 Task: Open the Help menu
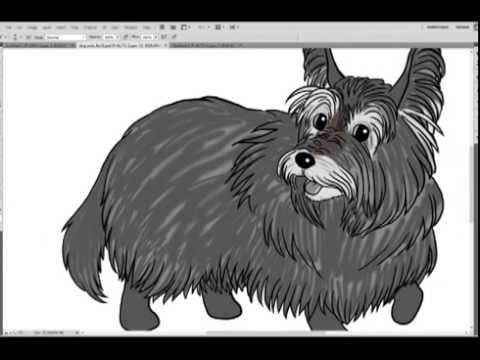pyautogui.click(x=146, y=27)
